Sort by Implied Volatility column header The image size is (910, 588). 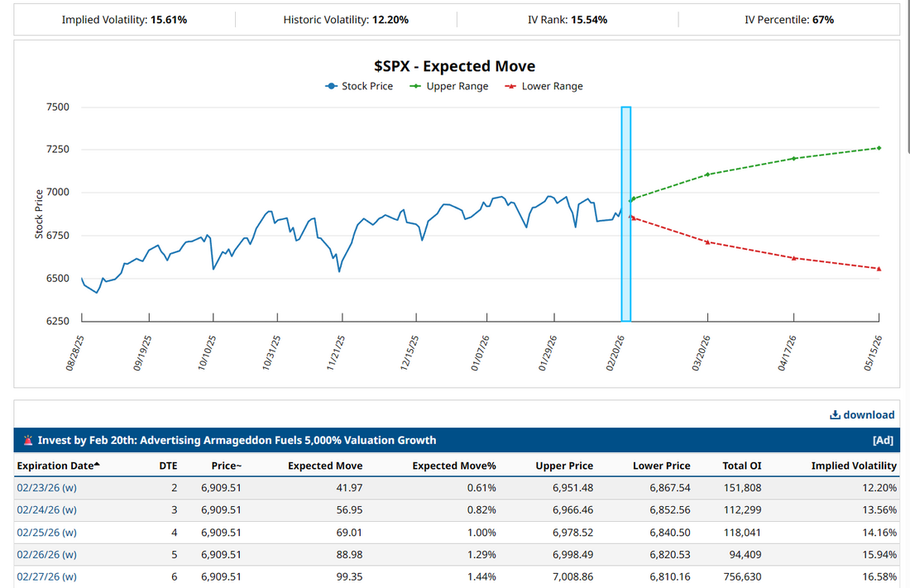tap(854, 466)
